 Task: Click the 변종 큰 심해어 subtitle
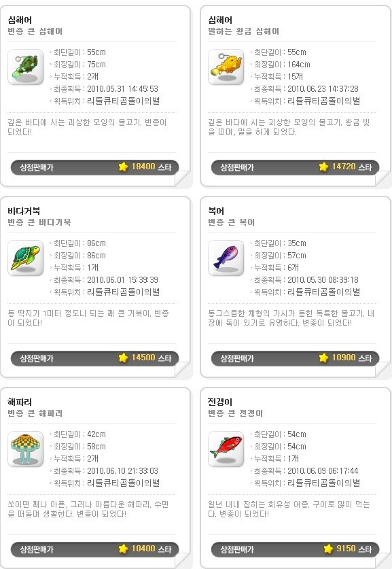35,31
